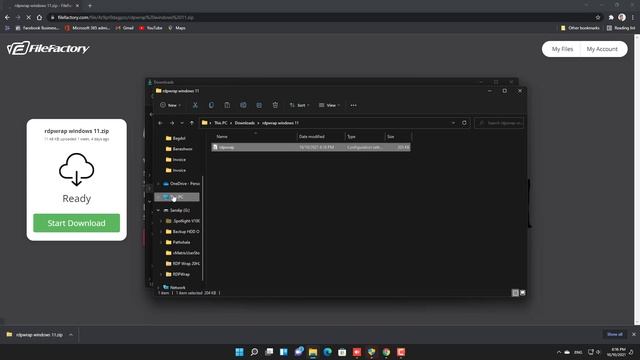This screenshot has width=640, height=360.
Task: Click the Share icon in Explorer toolbar
Action: click(x=259, y=105)
